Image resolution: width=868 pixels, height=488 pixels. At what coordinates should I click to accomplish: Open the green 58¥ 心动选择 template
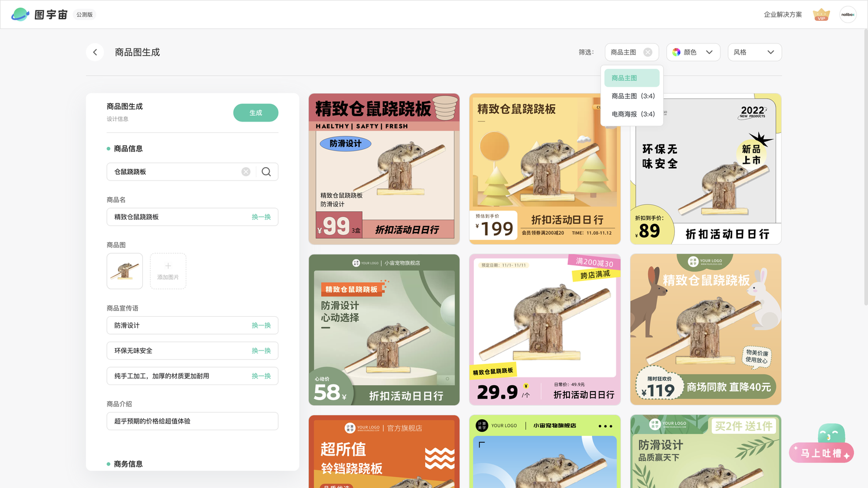(x=384, y=330)
